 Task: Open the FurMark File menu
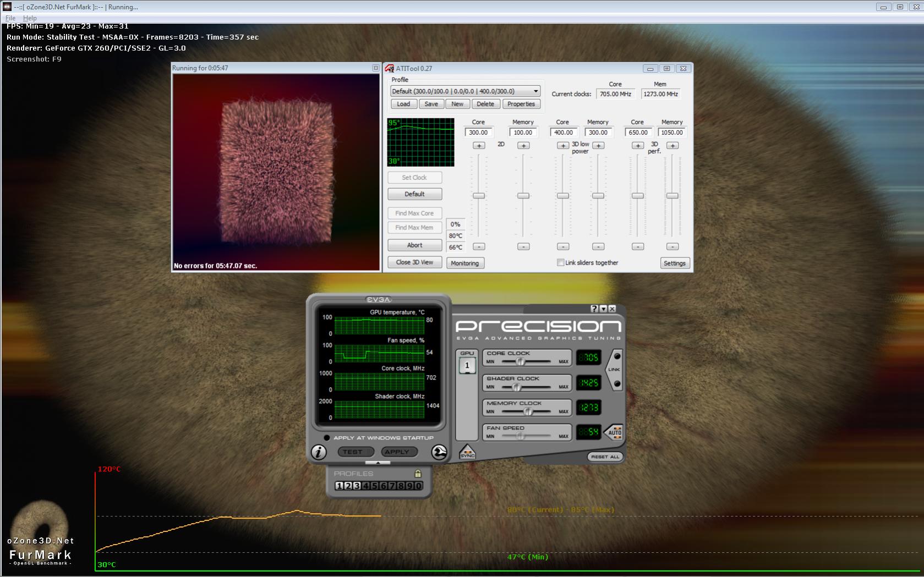point(10,18)
